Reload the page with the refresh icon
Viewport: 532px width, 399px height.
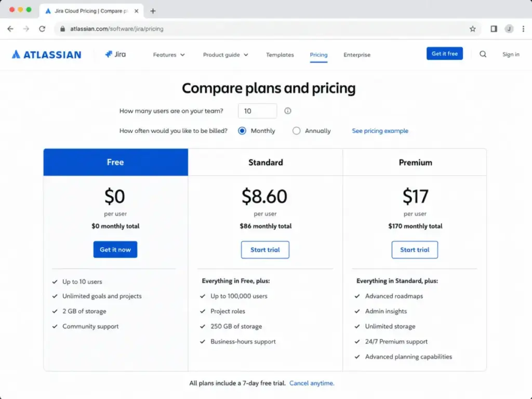coord(42,29)
